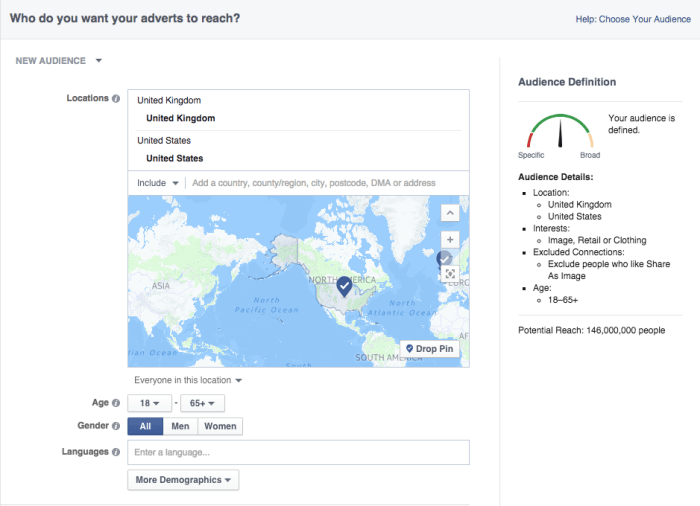Screen dimensions: 700x506
Task: Click Image, Retail or Clothing interest text
Action: tap(597, 240)
